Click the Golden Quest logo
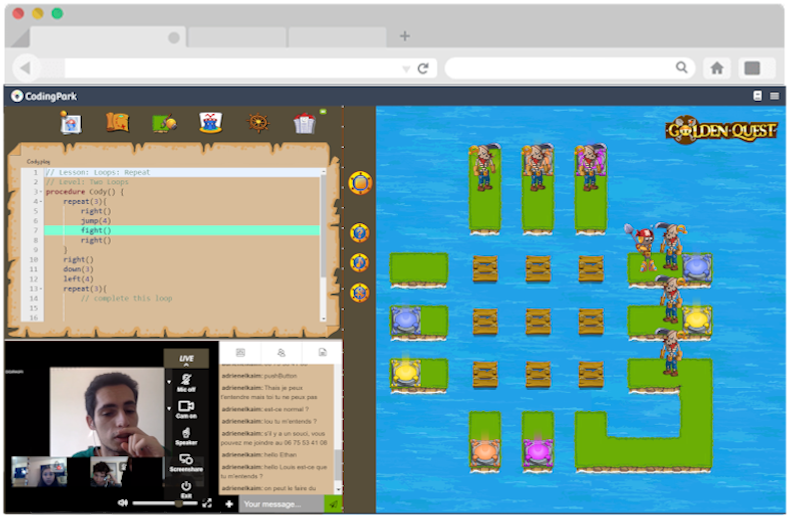This screenshot has height=517, width=790. (x=721, y=130)
